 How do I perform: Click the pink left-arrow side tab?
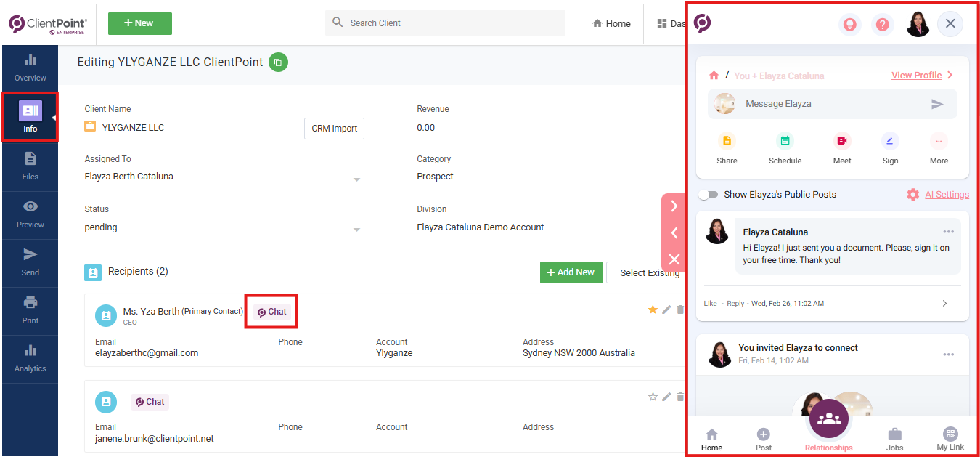674,233
